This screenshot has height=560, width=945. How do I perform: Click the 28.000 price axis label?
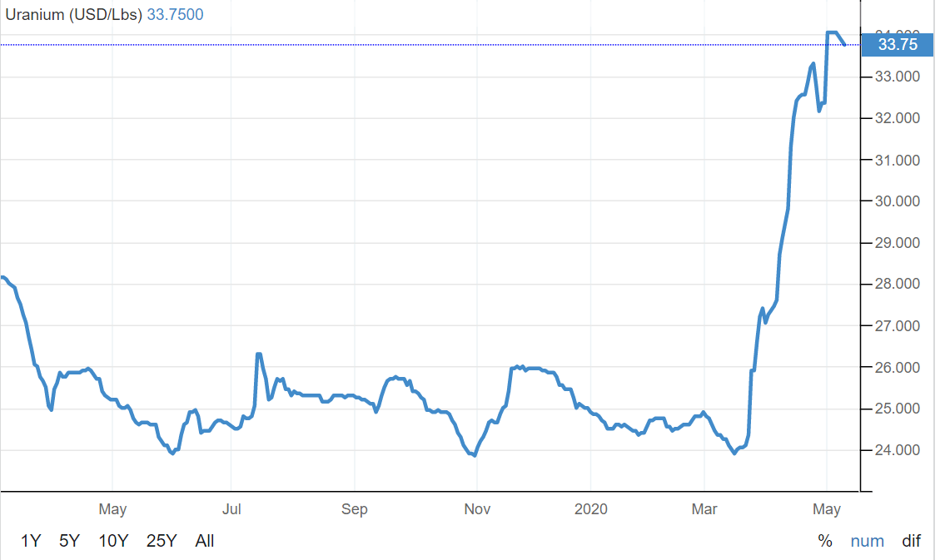tap(898, 284)
